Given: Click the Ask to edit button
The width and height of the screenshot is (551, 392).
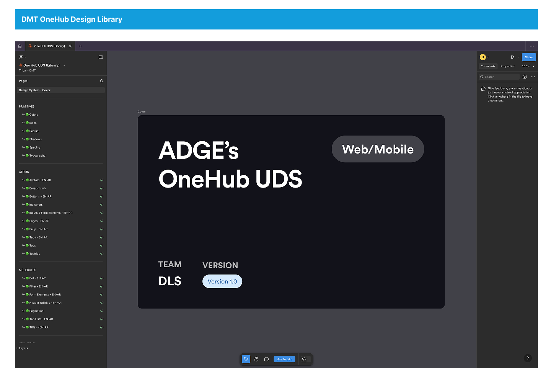Looking at the screenshot, I should click(284, 359).
